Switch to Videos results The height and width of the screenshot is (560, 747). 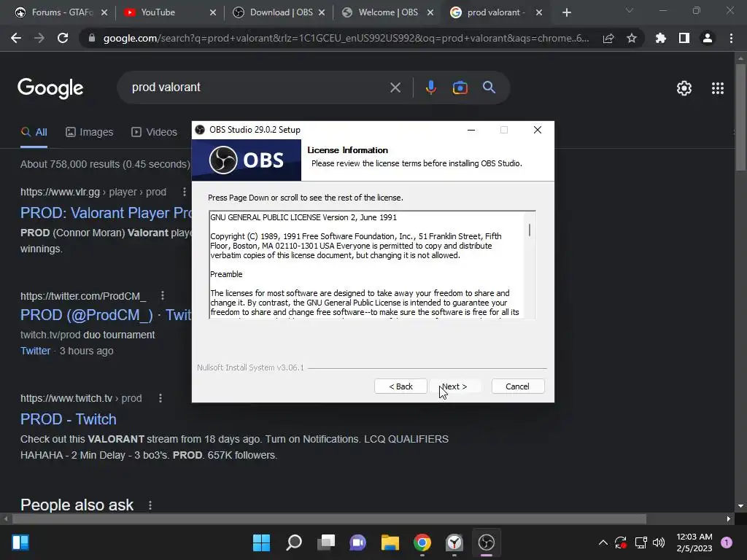155,133
